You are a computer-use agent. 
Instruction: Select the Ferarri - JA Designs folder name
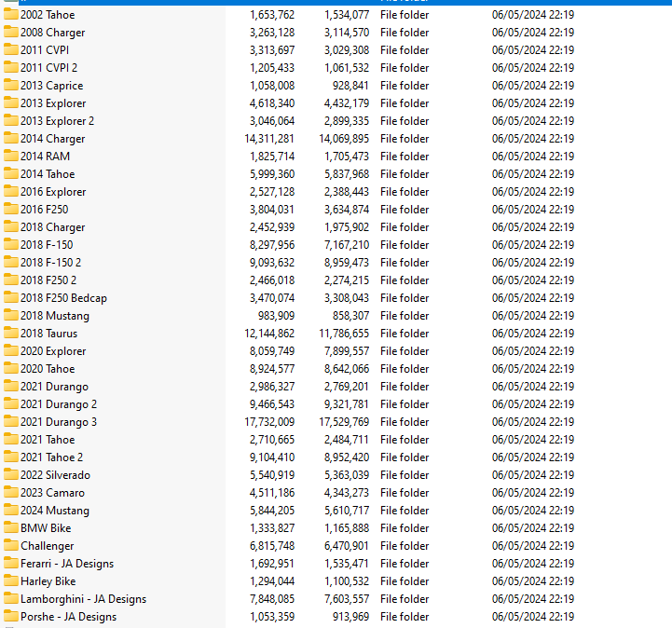[67, 564]
